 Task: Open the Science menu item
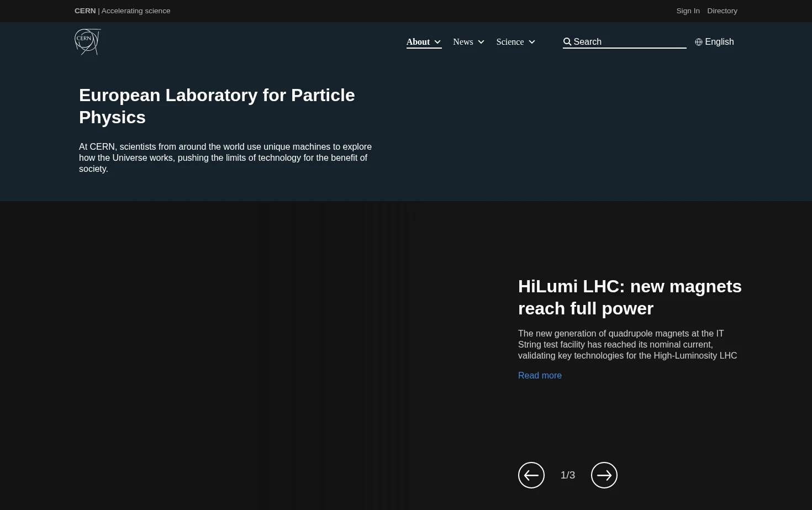(x=510, y=42)
